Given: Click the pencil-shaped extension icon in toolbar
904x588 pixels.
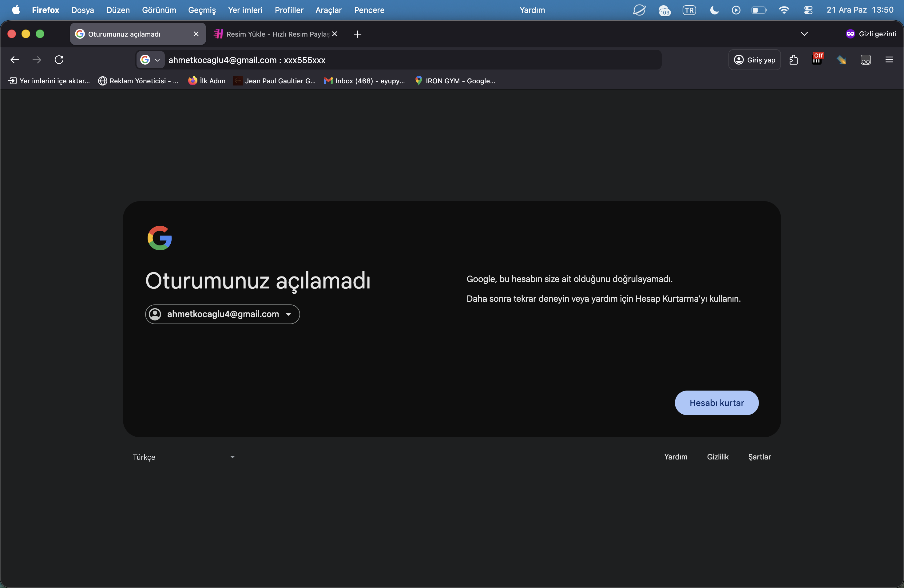Looking at the screenshot, I should 841,60.
